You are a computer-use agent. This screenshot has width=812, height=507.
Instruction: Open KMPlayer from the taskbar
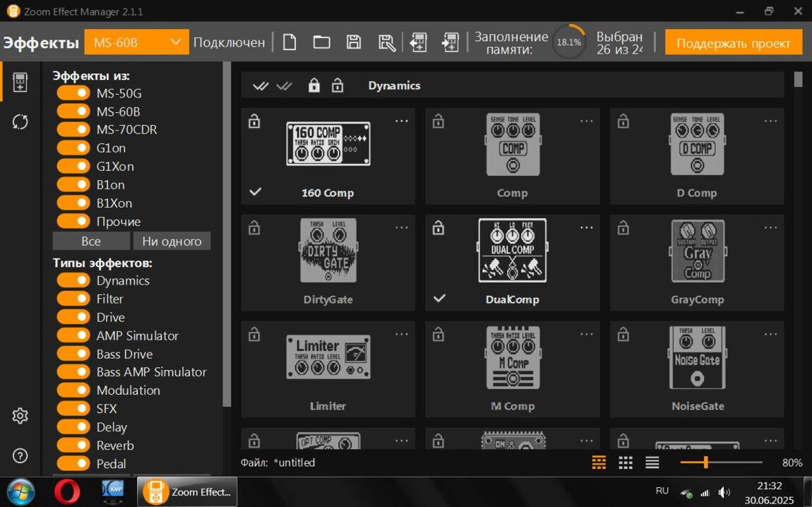(113, 491)
